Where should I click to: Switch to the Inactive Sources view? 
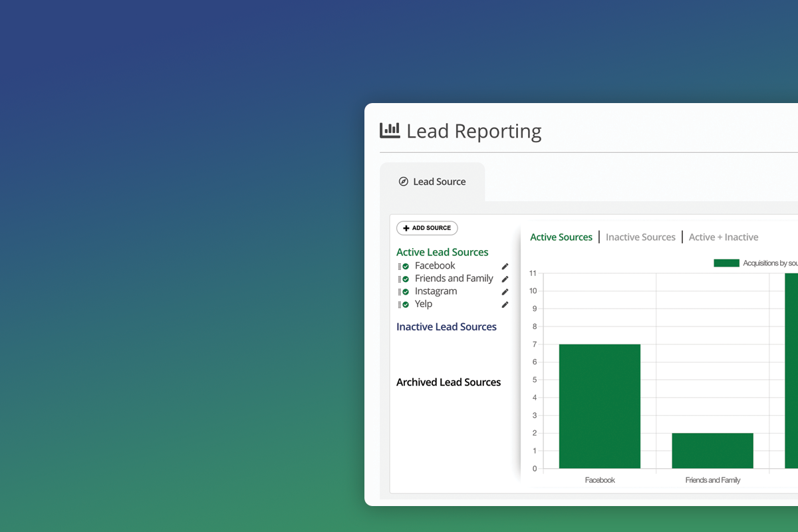pos(640,237)
